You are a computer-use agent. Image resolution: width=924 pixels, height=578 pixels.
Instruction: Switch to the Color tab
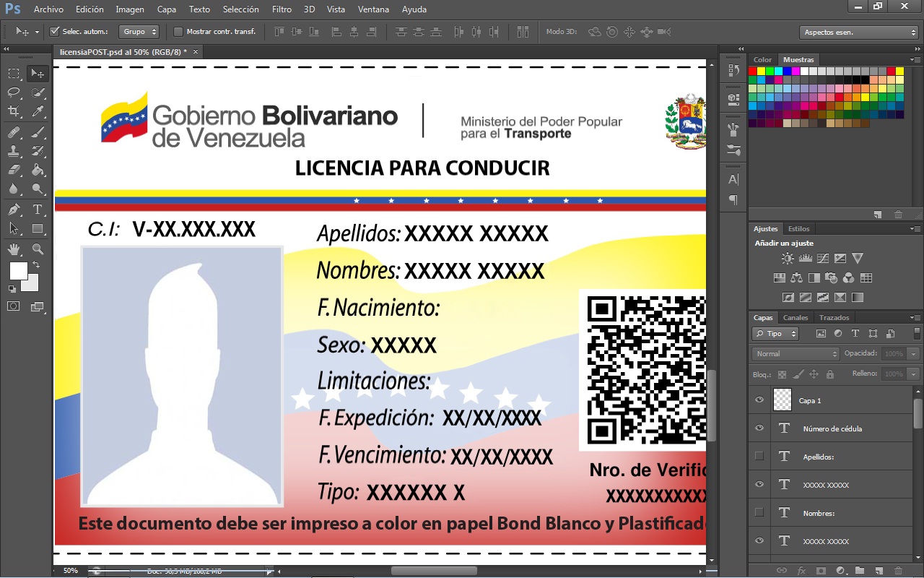coord(762,60)
